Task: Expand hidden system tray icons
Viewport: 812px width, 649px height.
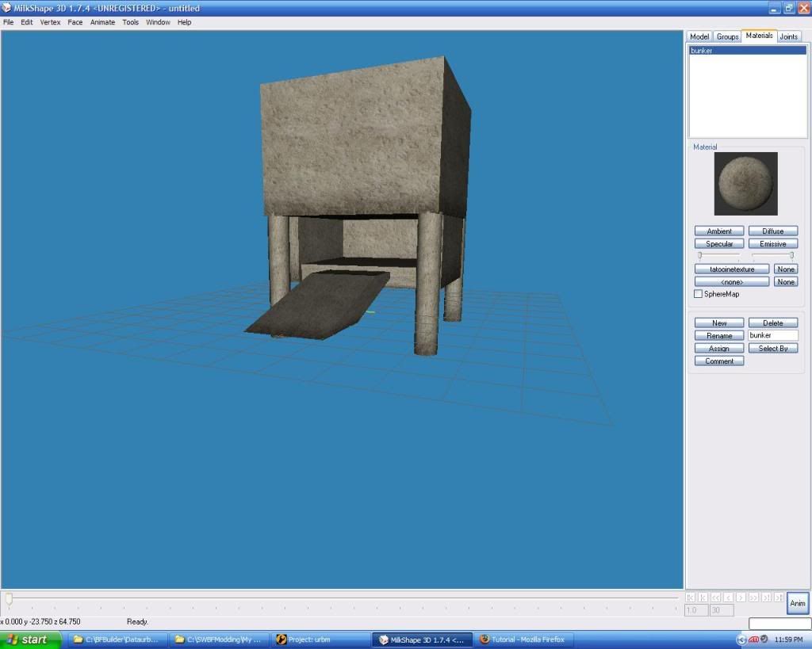Action: 741,639
